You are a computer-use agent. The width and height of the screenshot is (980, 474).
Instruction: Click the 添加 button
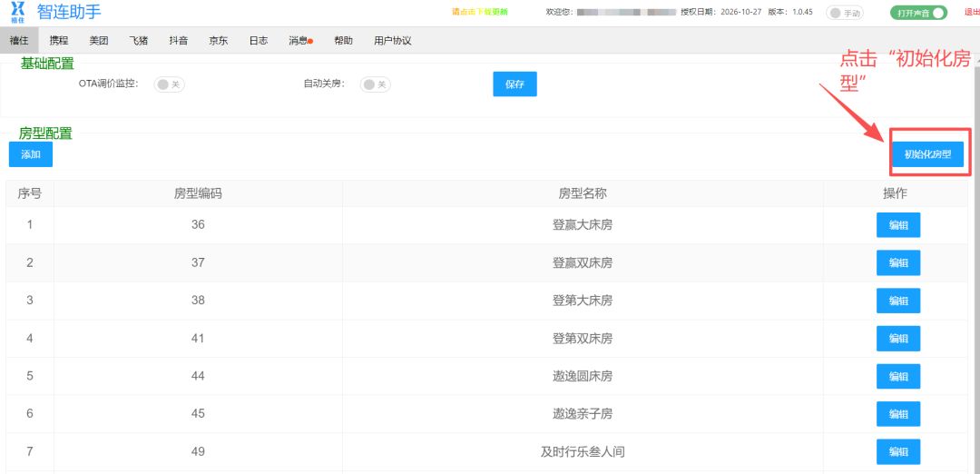[x=31, y=154]
